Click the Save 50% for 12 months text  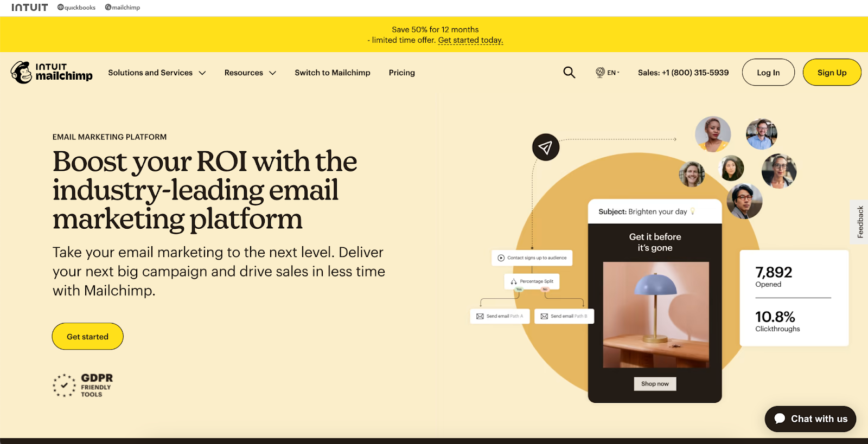coord(435,30)
